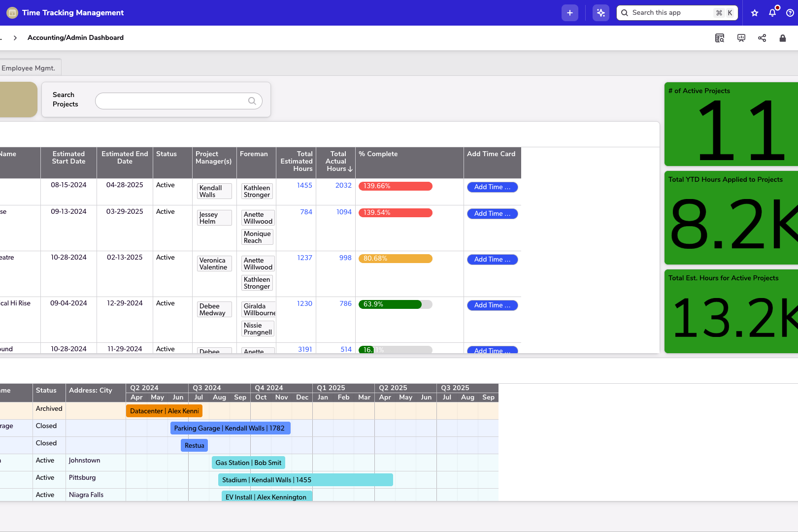Click the presentation/display icon near the share icon
Image resolution: width=798 pixels, height=532 pixels.
pos(741,37)
